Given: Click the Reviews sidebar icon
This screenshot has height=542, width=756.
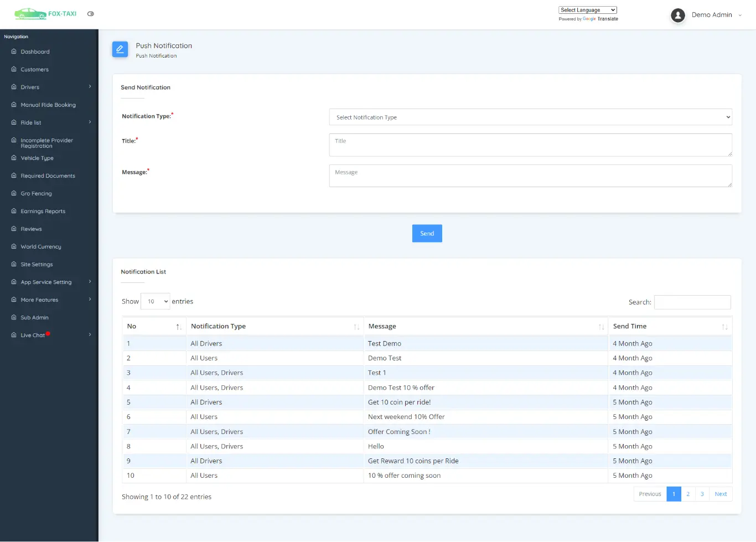Looking at the screenshot, I should pos(14,229).
